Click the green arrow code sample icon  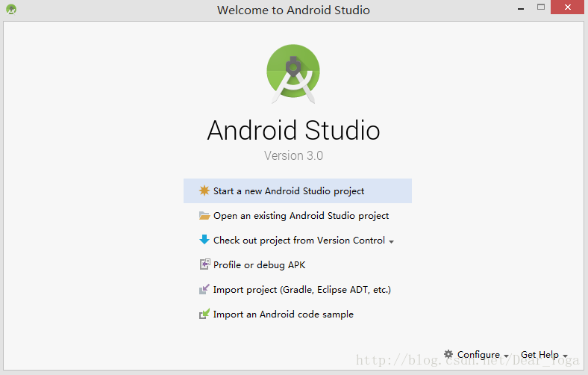coord(204,314)
